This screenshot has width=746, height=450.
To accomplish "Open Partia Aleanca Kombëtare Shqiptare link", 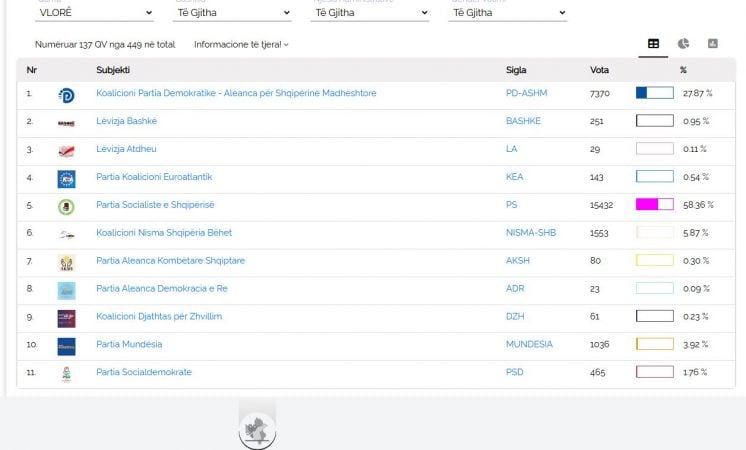I will pos(170,260).
